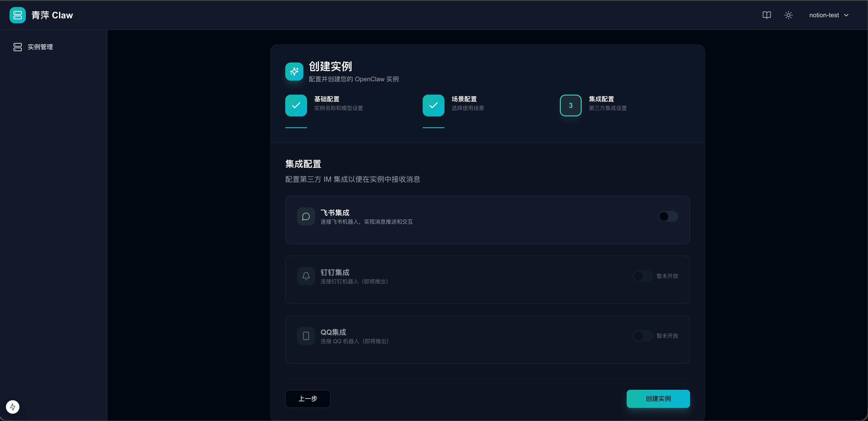
Task: Toggle the light/dark theme sun icon
Action: pyautogui.click(x=788, y=15)
